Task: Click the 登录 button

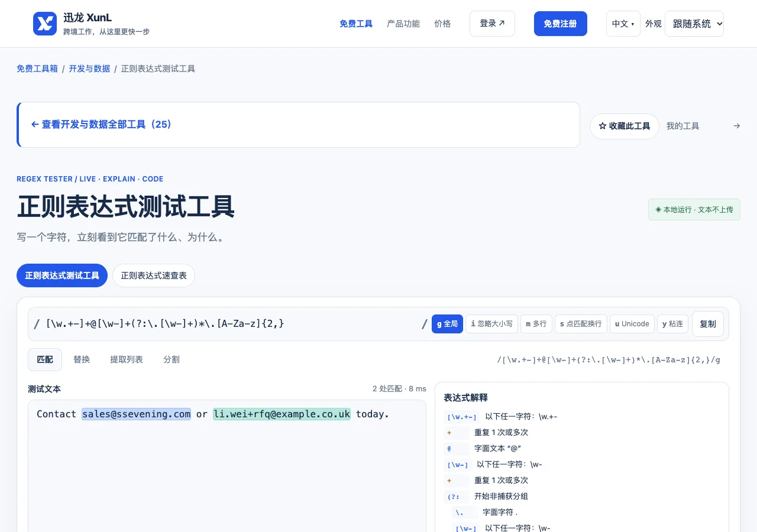Action: [492, 24]
